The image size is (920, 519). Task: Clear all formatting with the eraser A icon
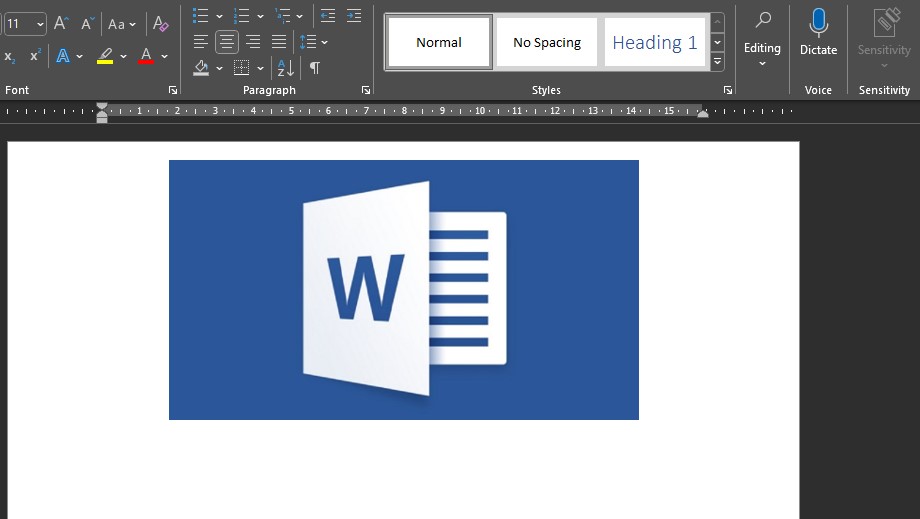tap(160, 23)
